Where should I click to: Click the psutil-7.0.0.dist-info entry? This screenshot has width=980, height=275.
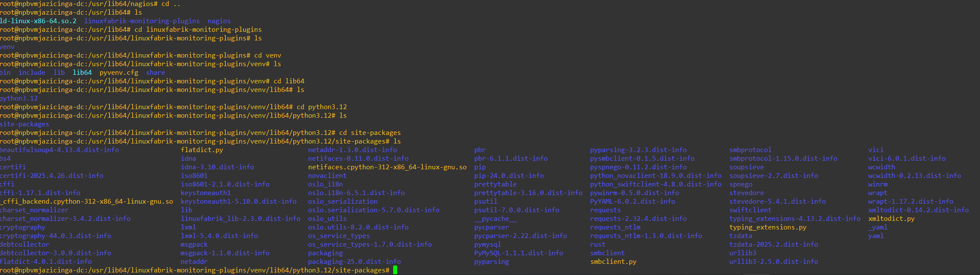click(x=517, y=210)
